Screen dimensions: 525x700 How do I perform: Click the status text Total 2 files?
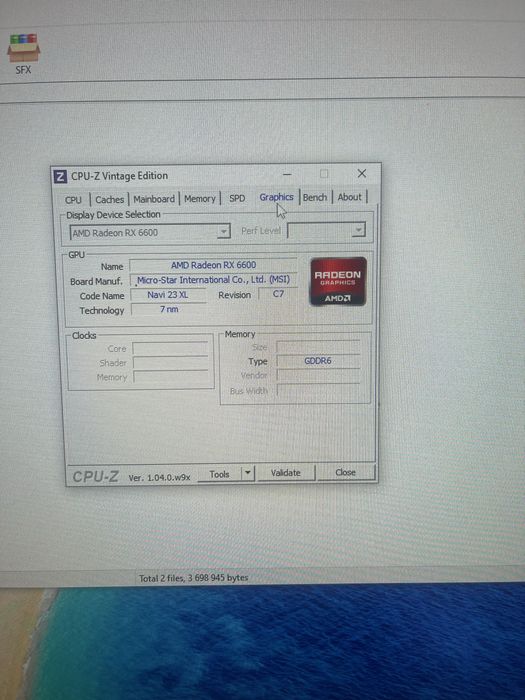[193, 578]
